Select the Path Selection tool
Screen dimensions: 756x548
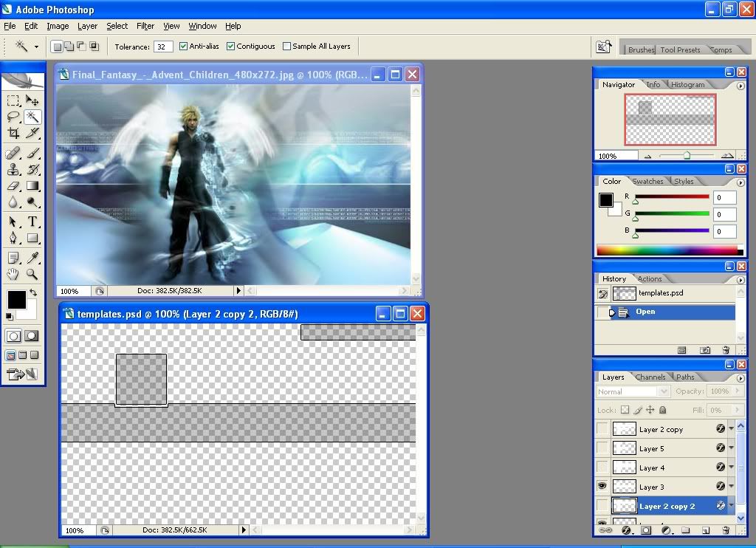pyautogui.click(x=13, y=222)
